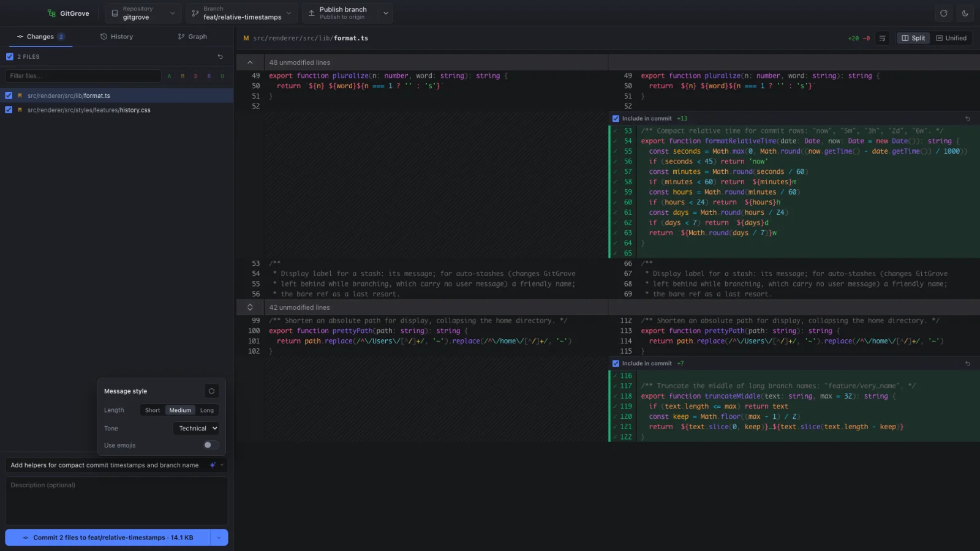Click the M badge beside the history.css file
The height and width of the screenshot is (551, 980).
click(x=20, y=110)
